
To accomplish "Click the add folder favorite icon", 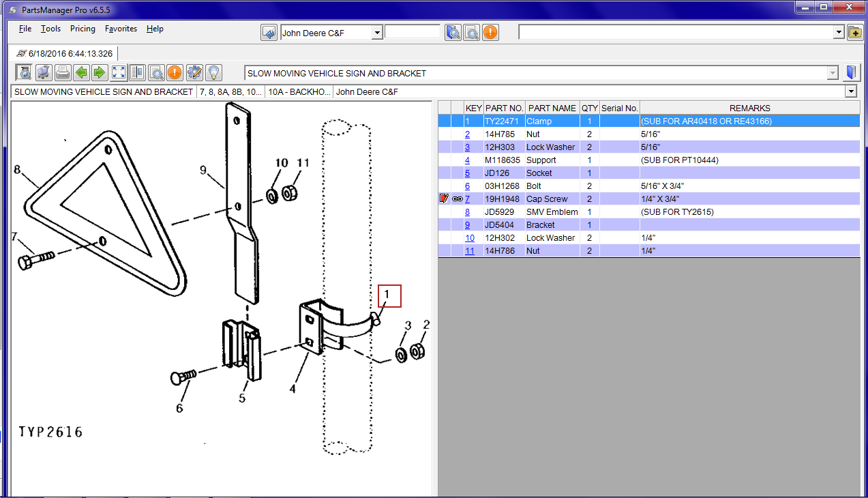I will [855, 33].
